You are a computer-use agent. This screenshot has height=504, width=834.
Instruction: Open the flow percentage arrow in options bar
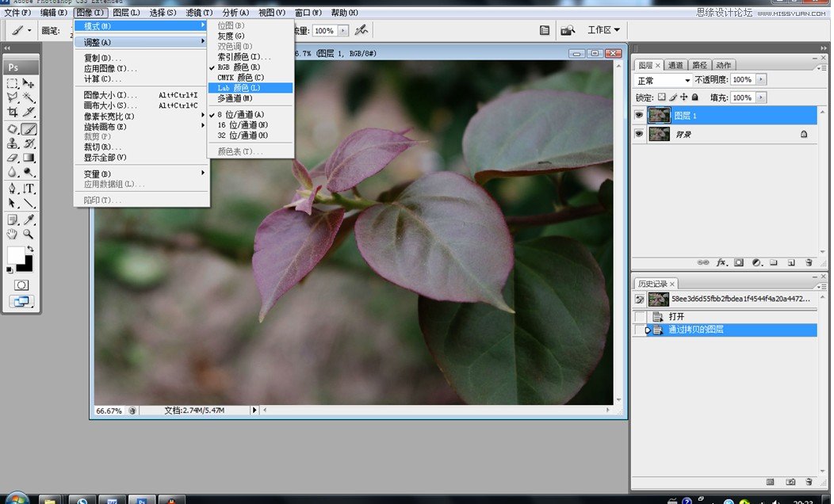coord(343,31)
